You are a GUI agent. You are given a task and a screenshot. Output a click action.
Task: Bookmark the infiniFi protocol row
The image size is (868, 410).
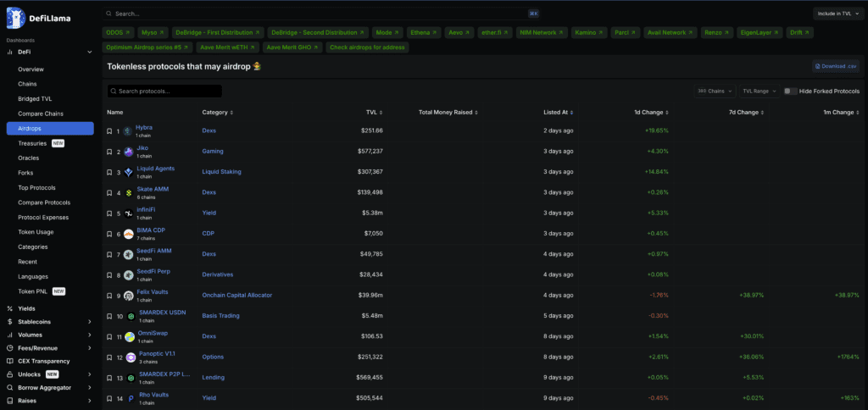tap(109, 213)
